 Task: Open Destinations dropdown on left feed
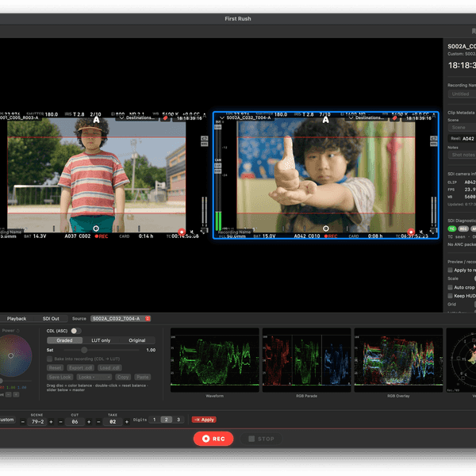137,117
